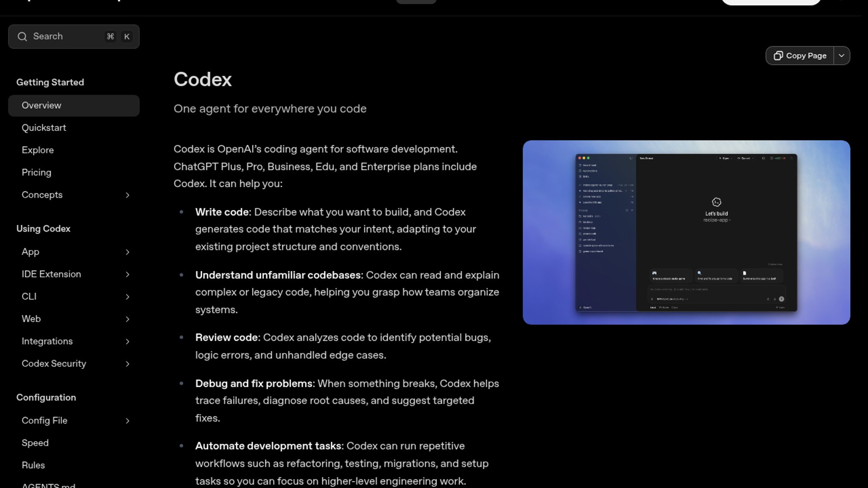The height and width of the screenshot is (488, 868).
Task: Expand the IDE Extension chevron
Action: click(x=127, y=274)
